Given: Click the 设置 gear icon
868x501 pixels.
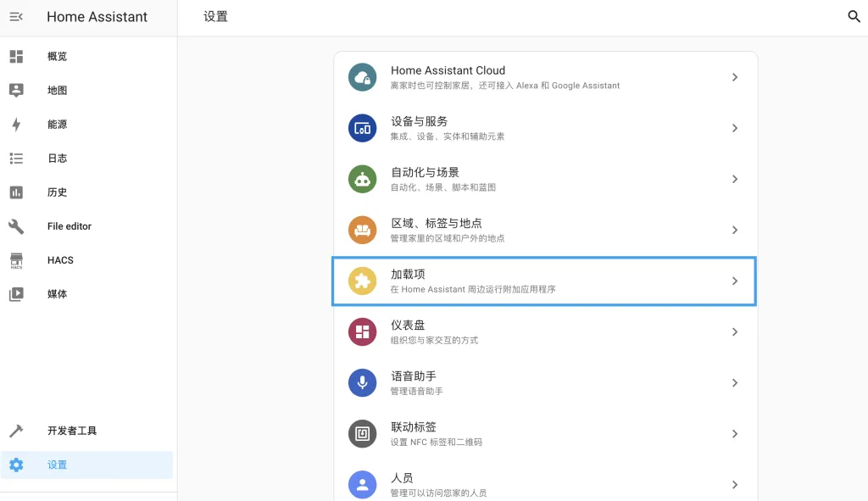Looking at the screenshot, I should 17,465.
